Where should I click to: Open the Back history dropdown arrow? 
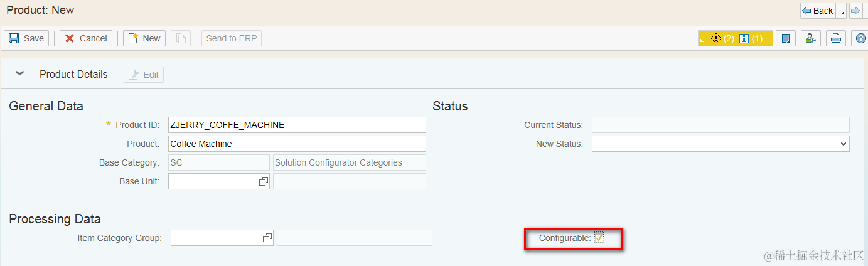click(842, 11)
